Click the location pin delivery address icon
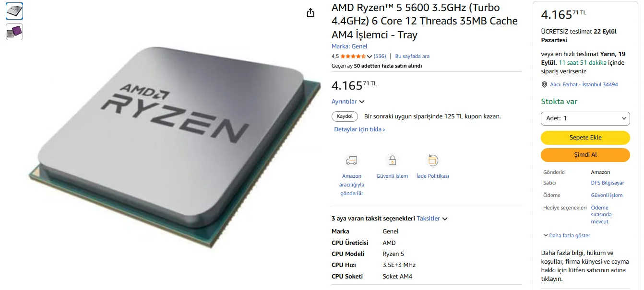 544,84
